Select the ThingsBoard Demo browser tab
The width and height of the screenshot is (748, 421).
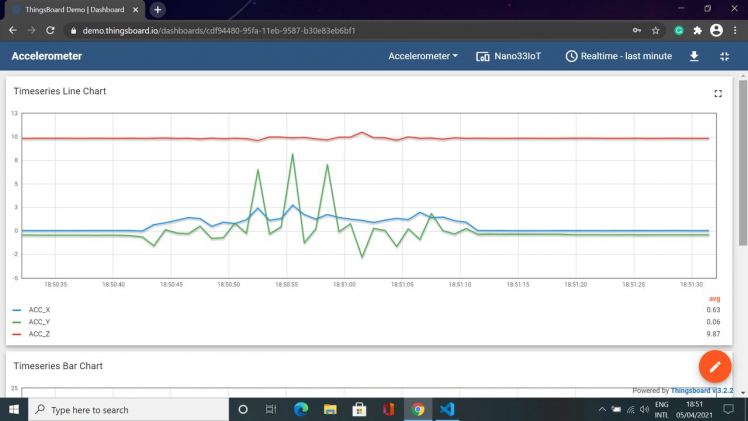[75, 9]
